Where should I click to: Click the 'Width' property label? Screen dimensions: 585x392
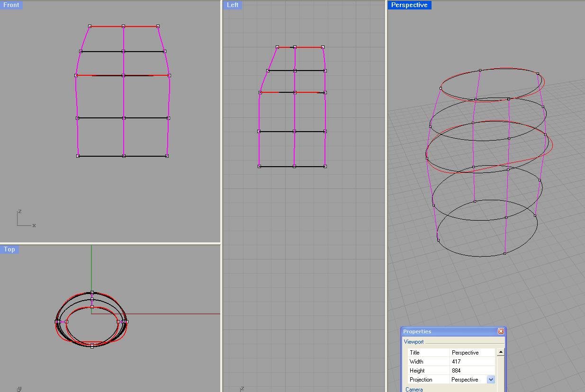[x=416, y=362]
